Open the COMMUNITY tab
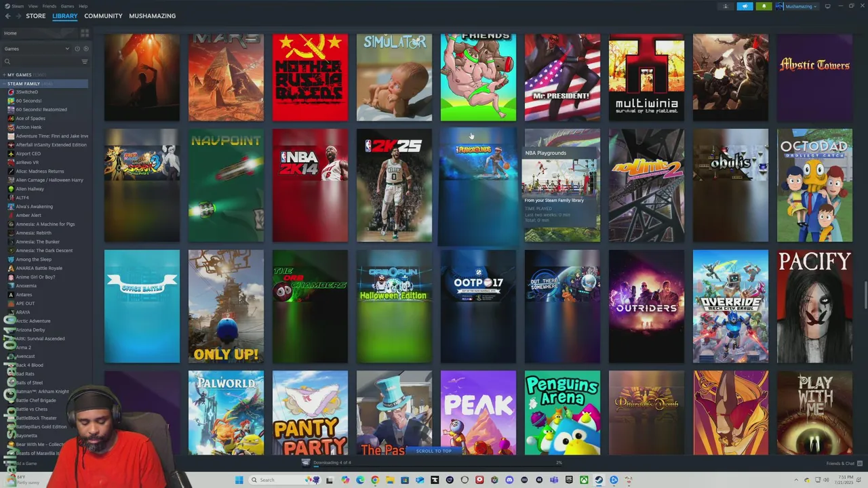Viewport: 868px width, 488px height. [x=103, y=16]
